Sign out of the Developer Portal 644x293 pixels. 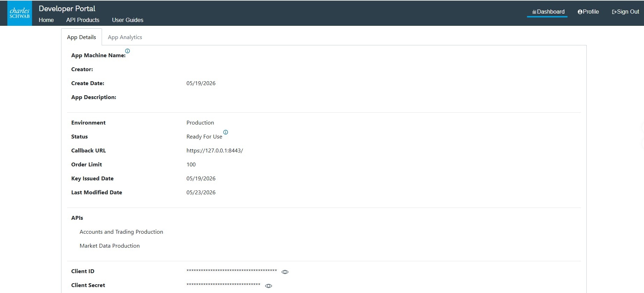click(x=625, y=12)
